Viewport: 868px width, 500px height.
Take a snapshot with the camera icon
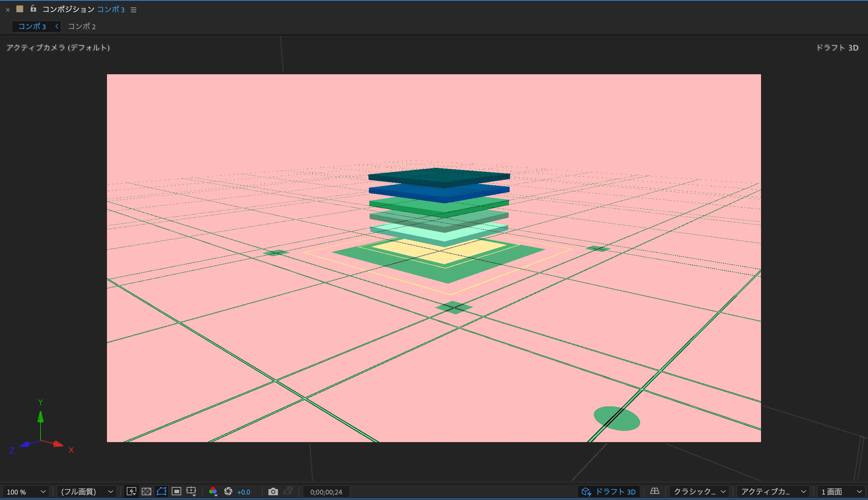click(x=273, y=491)
